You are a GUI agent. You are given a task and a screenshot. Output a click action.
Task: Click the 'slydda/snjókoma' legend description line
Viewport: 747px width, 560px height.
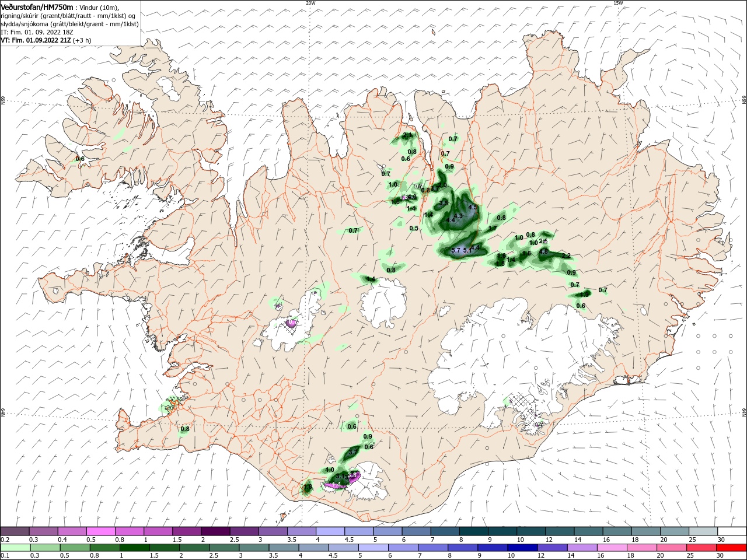69,24
